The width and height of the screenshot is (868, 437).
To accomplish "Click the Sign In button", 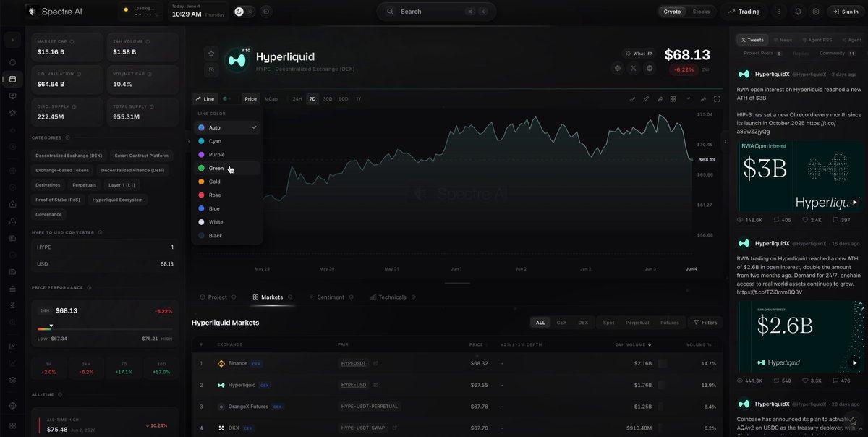I will tap(846, 12).
